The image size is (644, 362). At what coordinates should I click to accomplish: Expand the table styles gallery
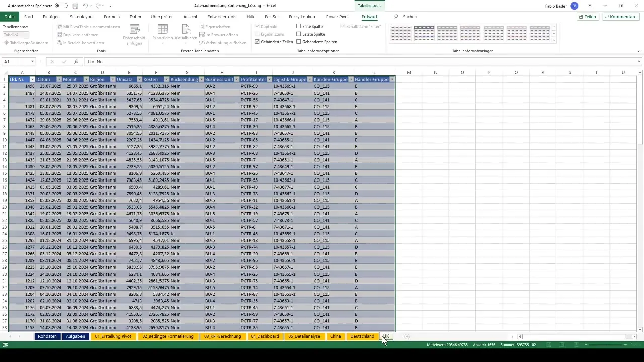tap(554, 40)
